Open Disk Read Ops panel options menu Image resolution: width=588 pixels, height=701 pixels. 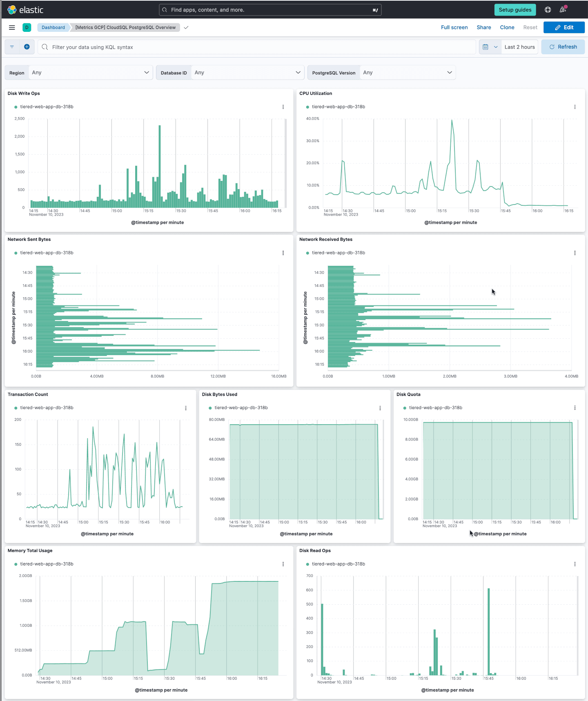pyautogui.click(x=575, y=564)
